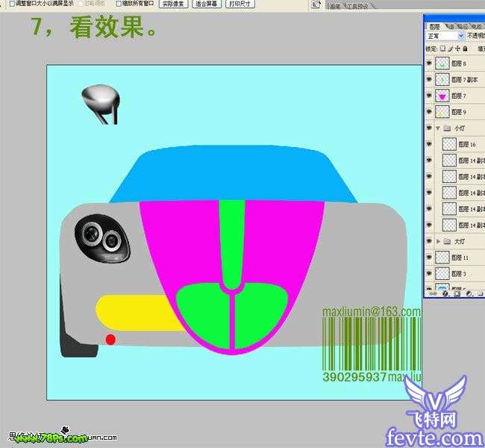
Task: Click the 大灯 group folder icon
Action: tap(447, 241)
